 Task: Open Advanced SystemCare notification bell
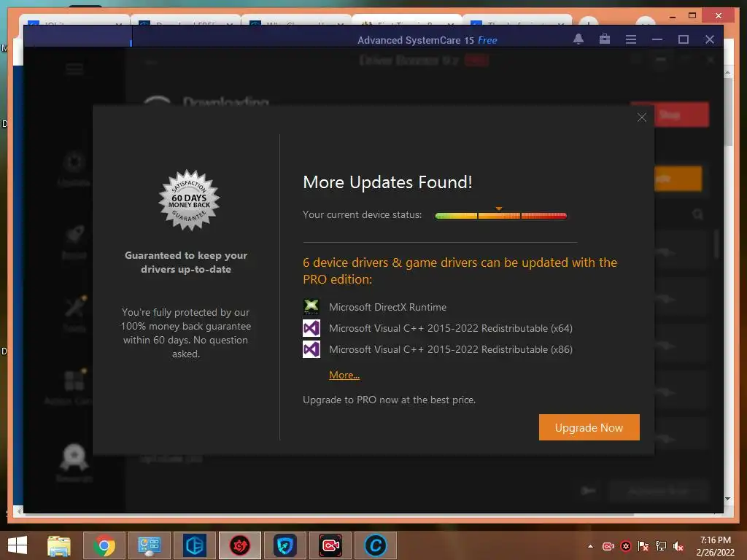coord(578,39)
